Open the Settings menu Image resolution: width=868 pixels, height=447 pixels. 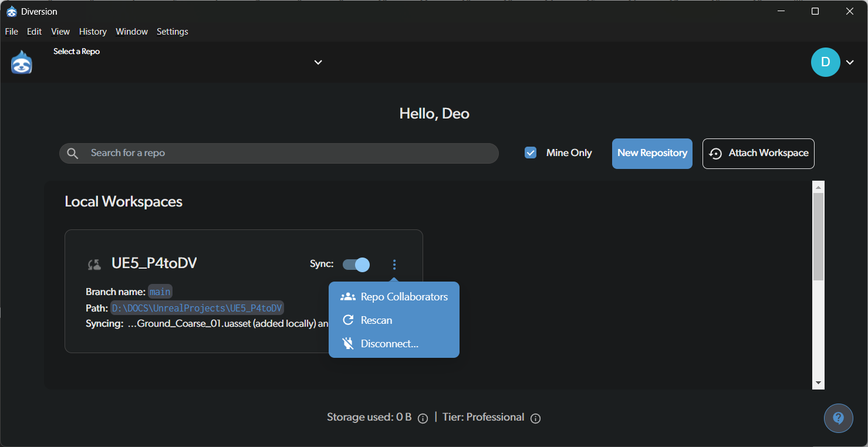click(173, 32)
